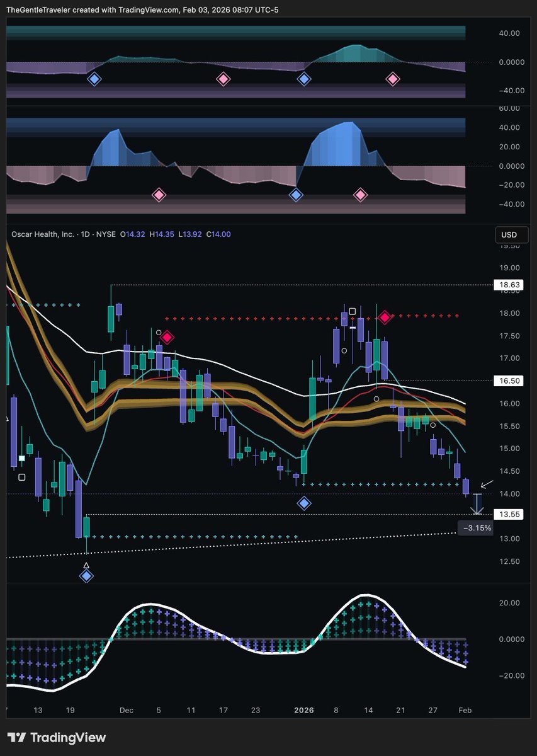Click the 17 date label on time axis

(x=223, y=710)
